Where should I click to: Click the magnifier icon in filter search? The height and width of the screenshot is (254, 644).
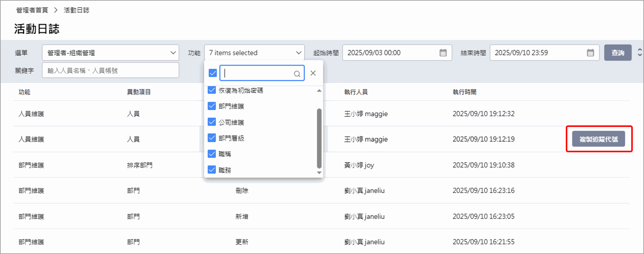click(297, 74)
